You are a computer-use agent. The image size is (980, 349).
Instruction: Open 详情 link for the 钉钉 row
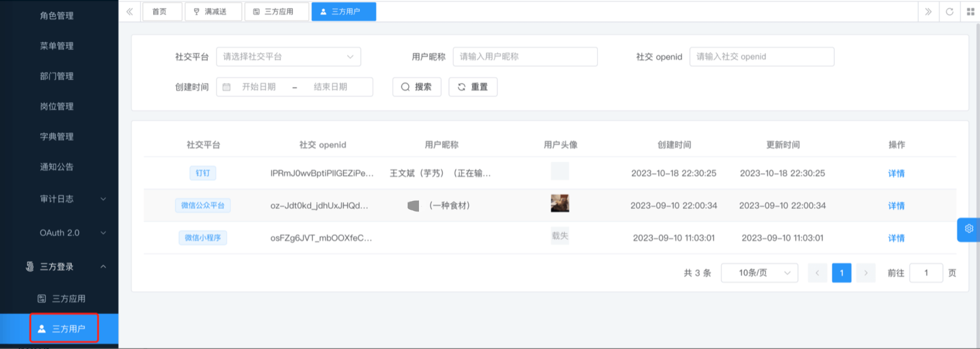[x=896, y=173]
